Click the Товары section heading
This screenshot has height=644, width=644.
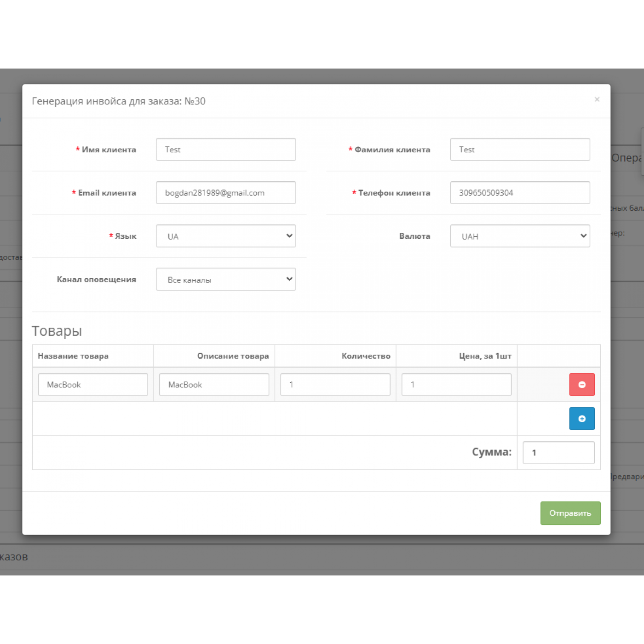(57, 331)
